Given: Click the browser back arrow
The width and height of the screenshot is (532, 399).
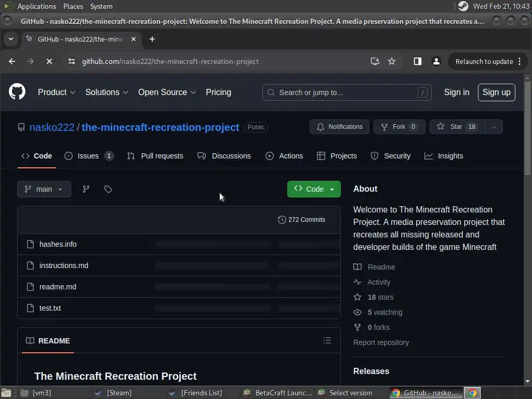Looking at the screenshot, I should [12, 61].
